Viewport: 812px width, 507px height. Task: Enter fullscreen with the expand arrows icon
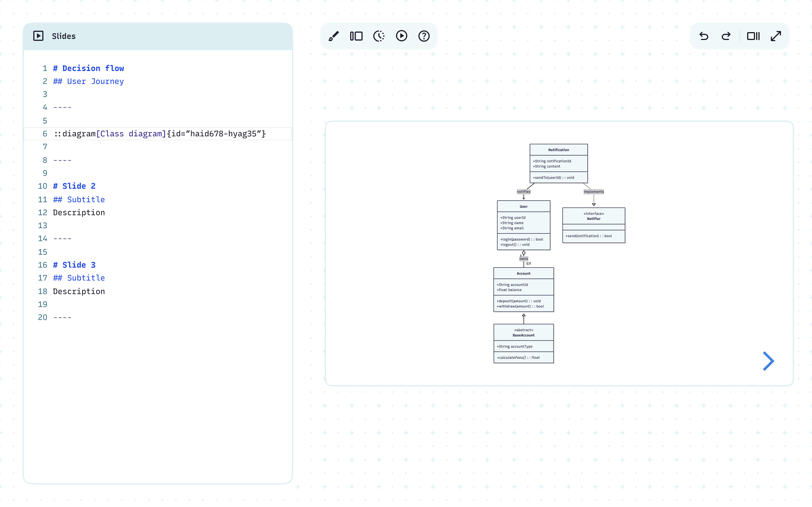776,36
